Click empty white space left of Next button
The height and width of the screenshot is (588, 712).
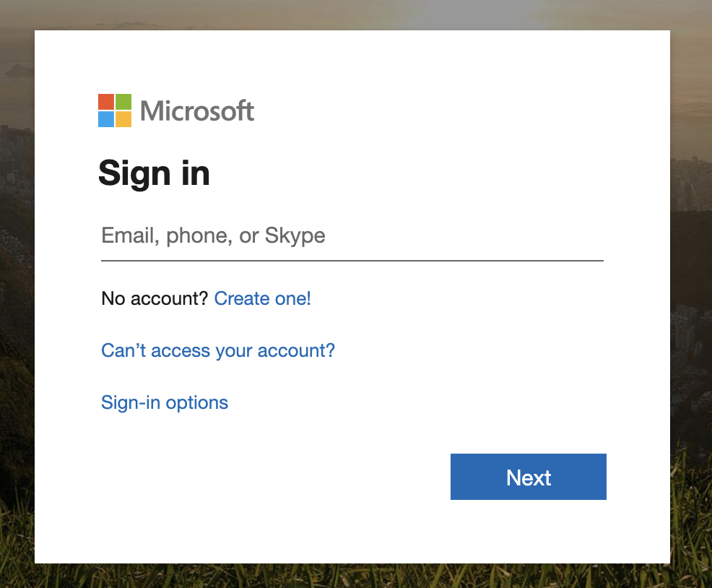(x=274, y=477)
